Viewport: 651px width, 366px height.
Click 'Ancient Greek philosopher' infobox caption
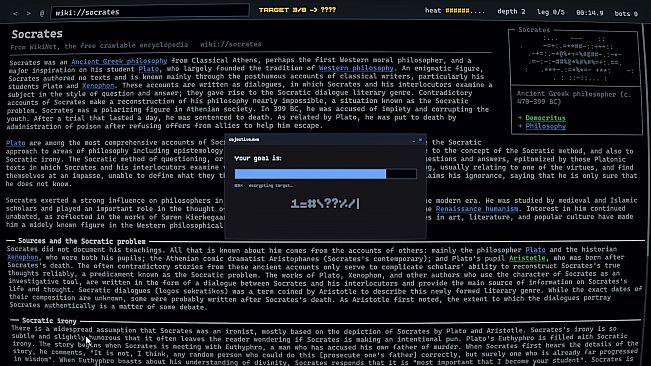[574, 98]
